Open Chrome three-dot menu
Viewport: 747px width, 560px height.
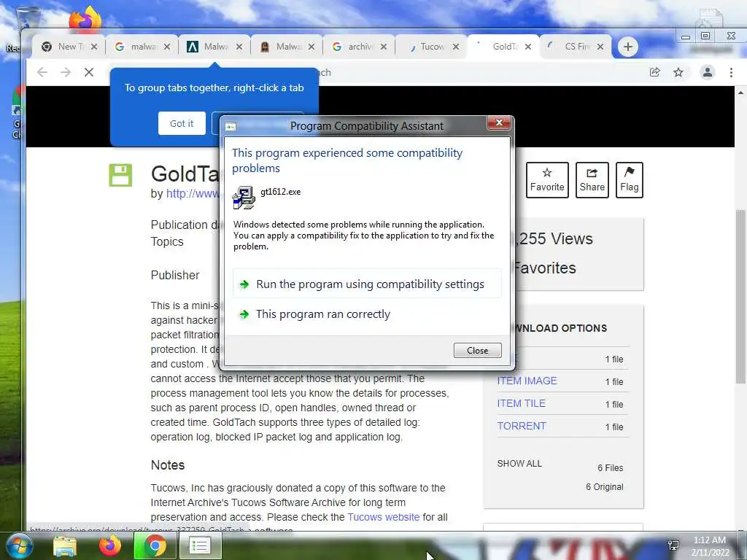coord(731,72)
